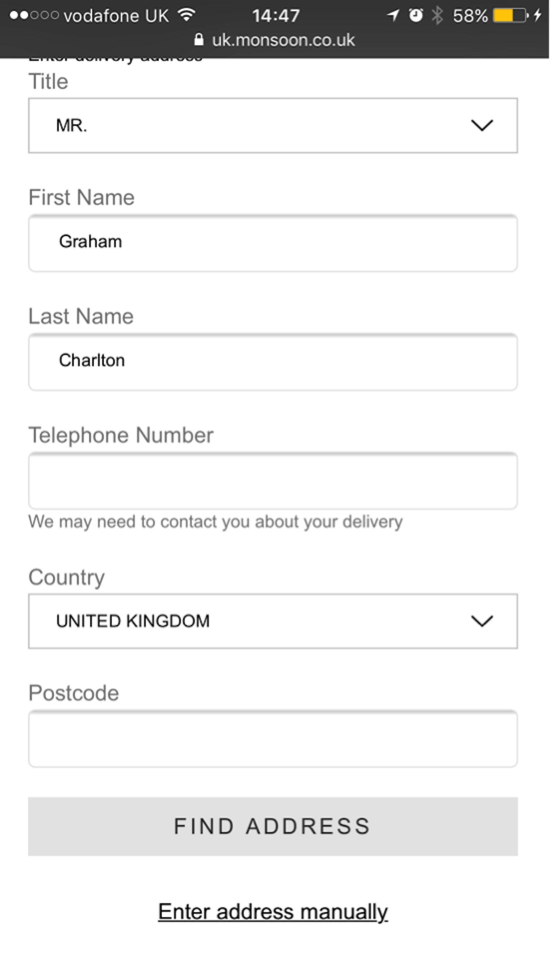Open the Title dropdown showing MR.
The height and width of the screenshot is (980, 550).
tap(273, 125)
